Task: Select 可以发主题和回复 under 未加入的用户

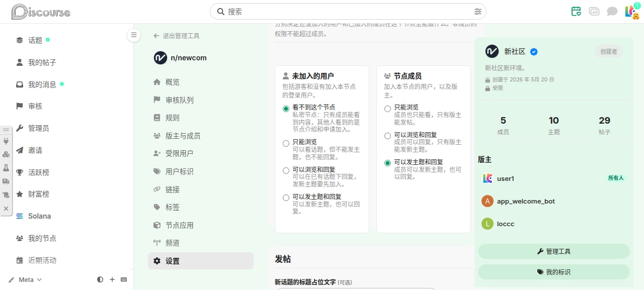Action: click(x=286, y=198)
